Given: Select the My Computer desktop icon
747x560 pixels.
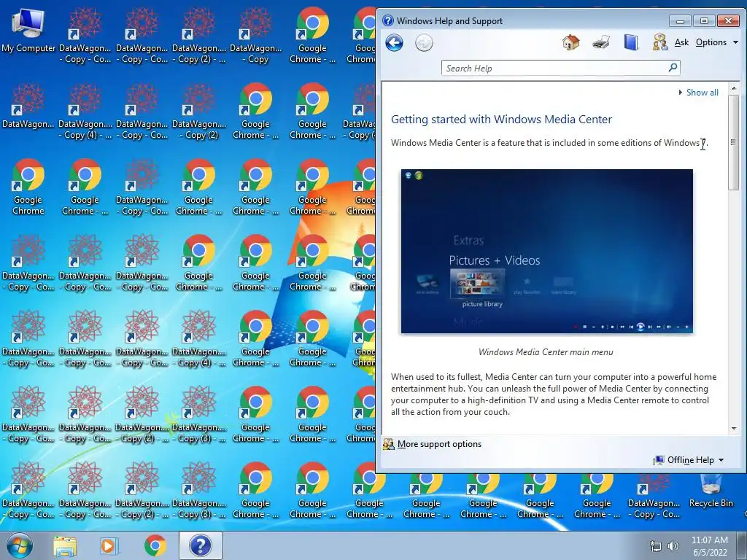Looking at the screenshot, I should pyautogui.click(x=28, y=31).
